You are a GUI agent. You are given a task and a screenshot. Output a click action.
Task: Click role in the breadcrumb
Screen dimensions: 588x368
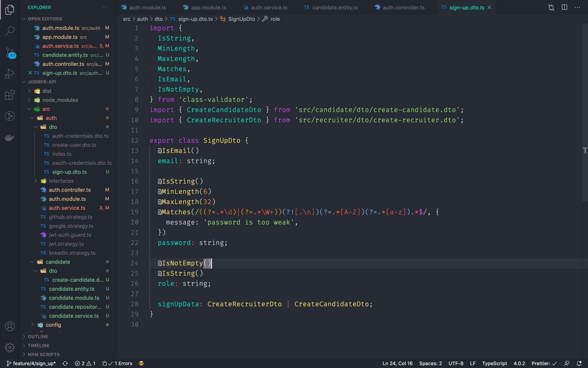coord(275,19)
